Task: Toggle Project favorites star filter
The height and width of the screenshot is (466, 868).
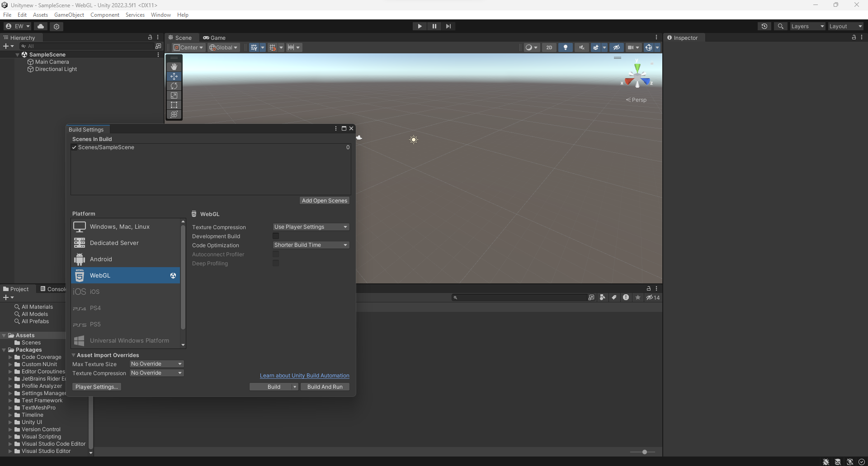Action: coord(638,297)
